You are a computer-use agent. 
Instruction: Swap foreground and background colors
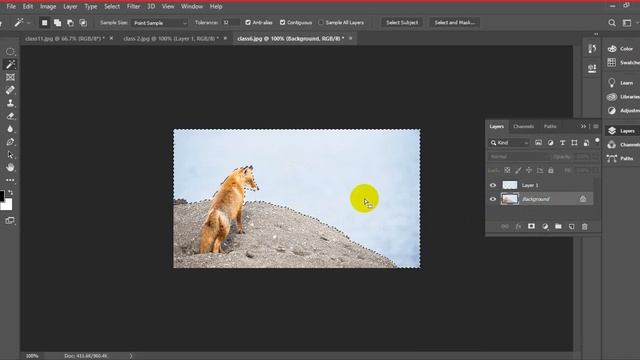coord(11,192)
